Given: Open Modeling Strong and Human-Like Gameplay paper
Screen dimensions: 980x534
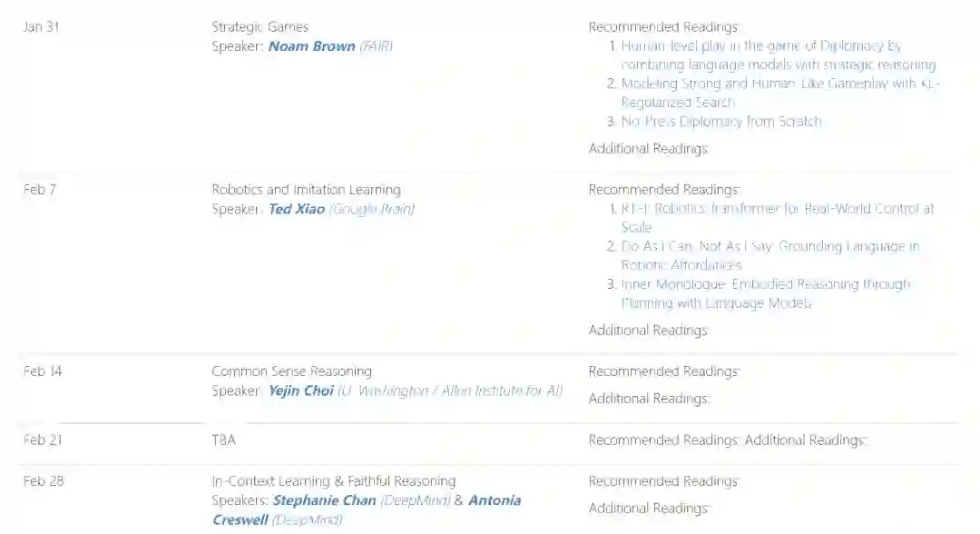Looking at the screenshot, I should tap(780, 84).
